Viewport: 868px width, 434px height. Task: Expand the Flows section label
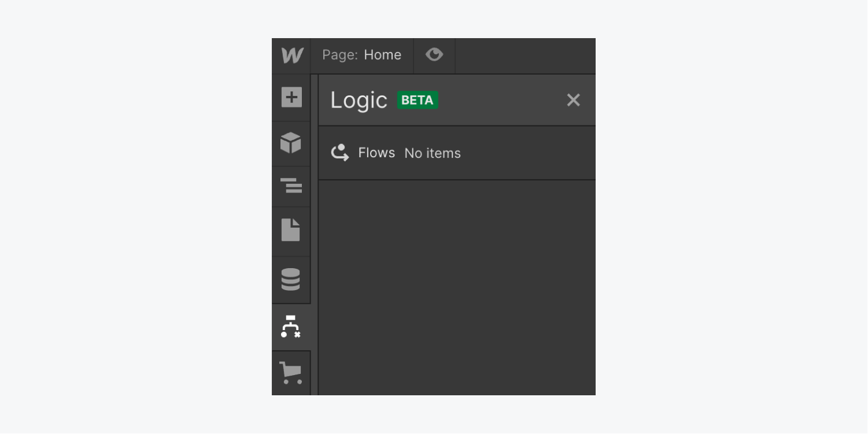tap(376, 153)
